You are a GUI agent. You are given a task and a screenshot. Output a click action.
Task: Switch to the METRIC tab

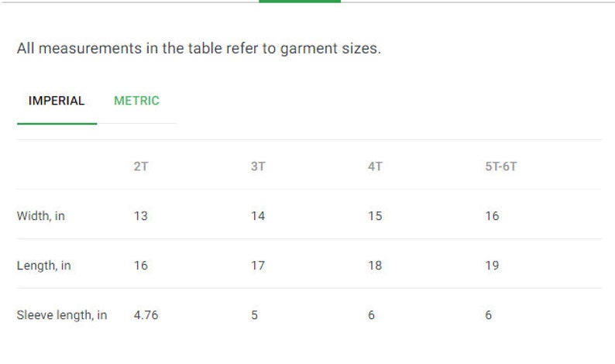click(x=136, y=101)
